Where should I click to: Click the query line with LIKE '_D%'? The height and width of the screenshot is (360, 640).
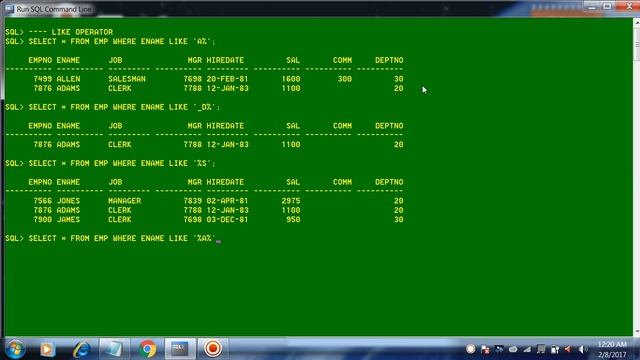tap(113, 107)
